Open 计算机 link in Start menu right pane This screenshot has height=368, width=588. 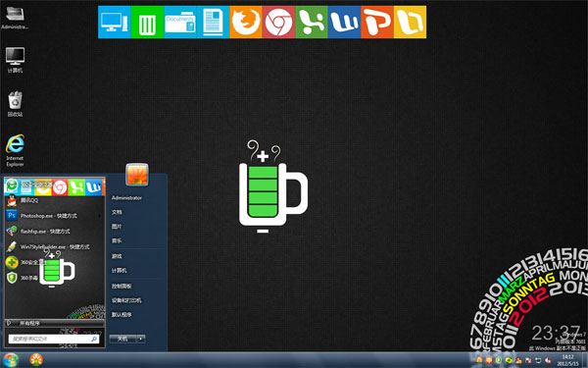click(x=119, y=271)
